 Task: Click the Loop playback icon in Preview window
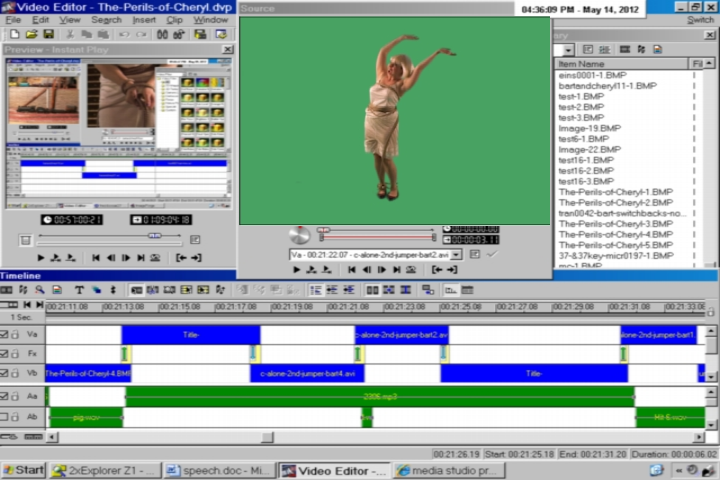point(155,258)
